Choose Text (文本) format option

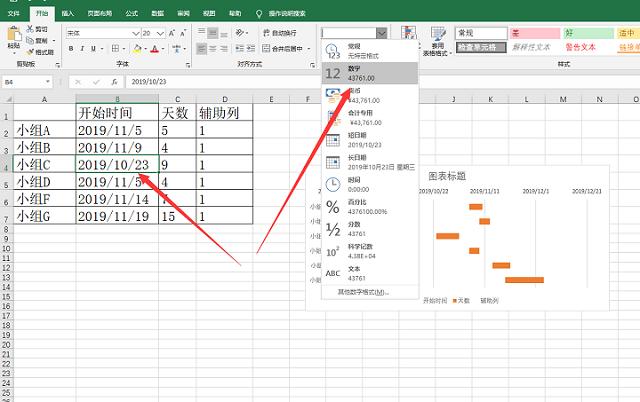click(x=370, y=273)
